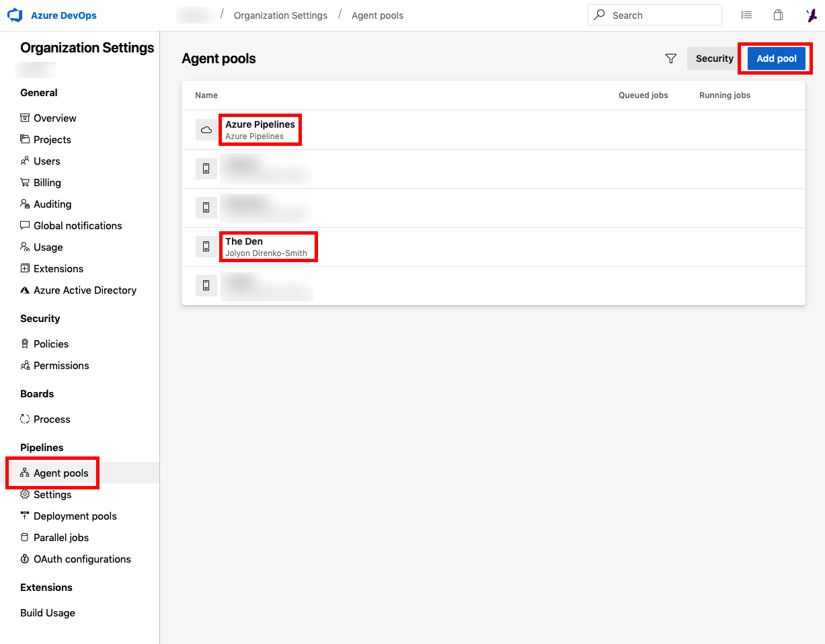Open the marketplace shopping bag icon
825x644 pixels.
tap(778, 15)
